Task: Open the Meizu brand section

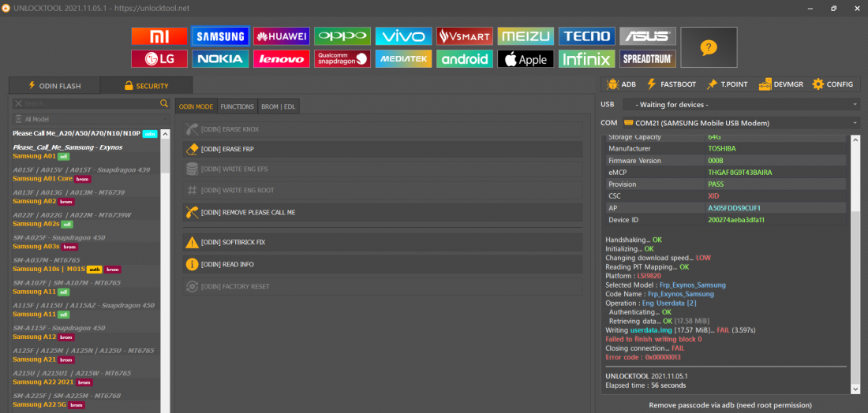Action: [526, 36]
